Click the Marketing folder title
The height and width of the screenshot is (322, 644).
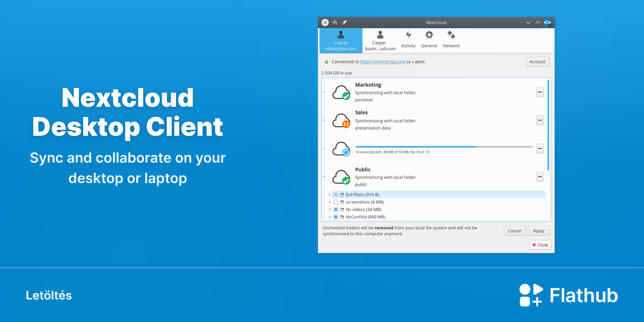pos(368,85)
